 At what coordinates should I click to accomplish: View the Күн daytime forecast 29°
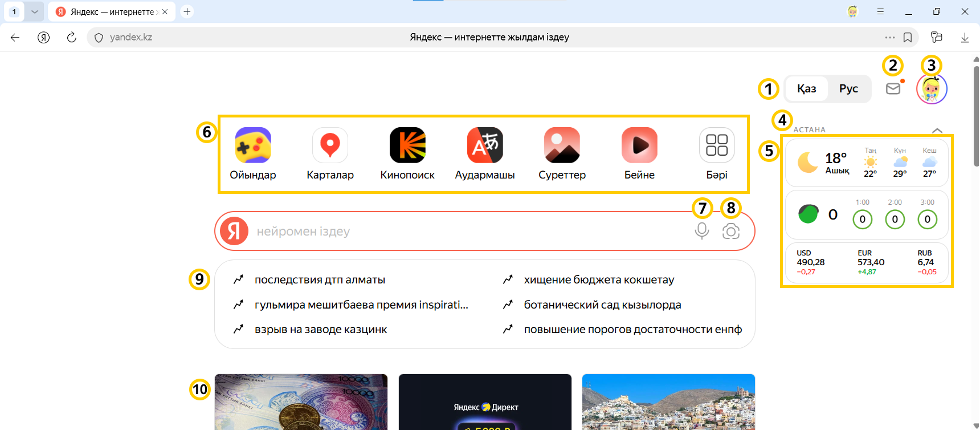900,163
